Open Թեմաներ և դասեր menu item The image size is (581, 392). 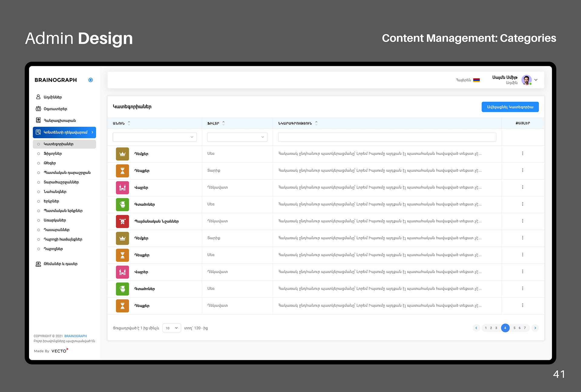61,264
